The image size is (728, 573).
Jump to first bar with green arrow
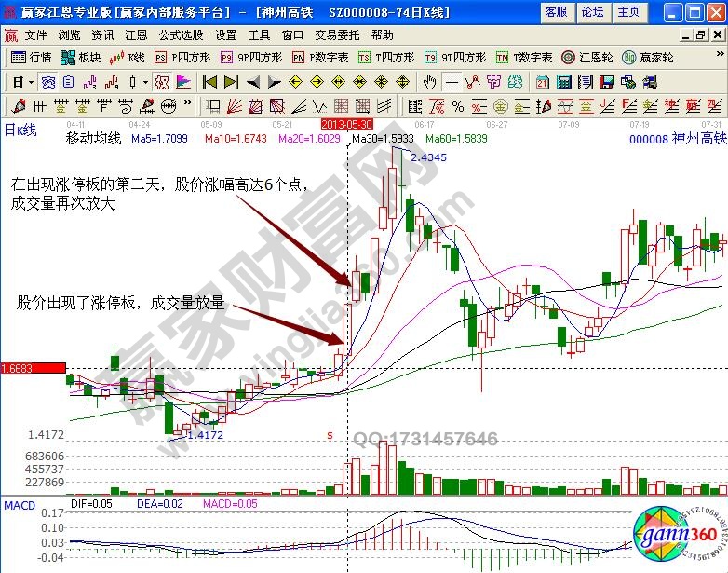pos(209,82)
